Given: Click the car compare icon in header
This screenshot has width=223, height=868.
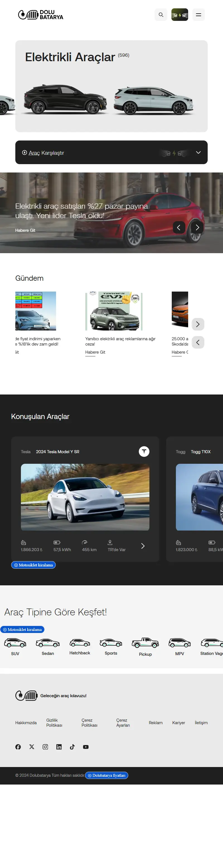Looking at the screenshot, I should tap(180, 15).
